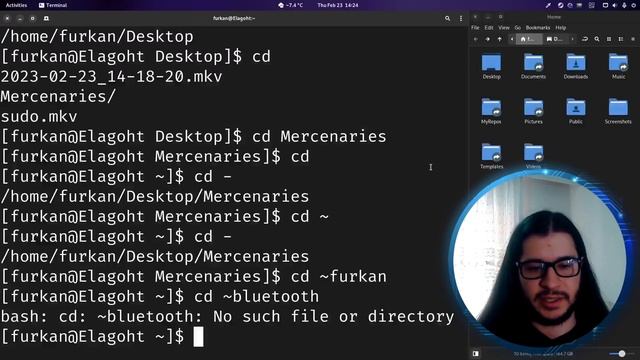Click 'sudo.mkv' in terminal output

point(39,117)
